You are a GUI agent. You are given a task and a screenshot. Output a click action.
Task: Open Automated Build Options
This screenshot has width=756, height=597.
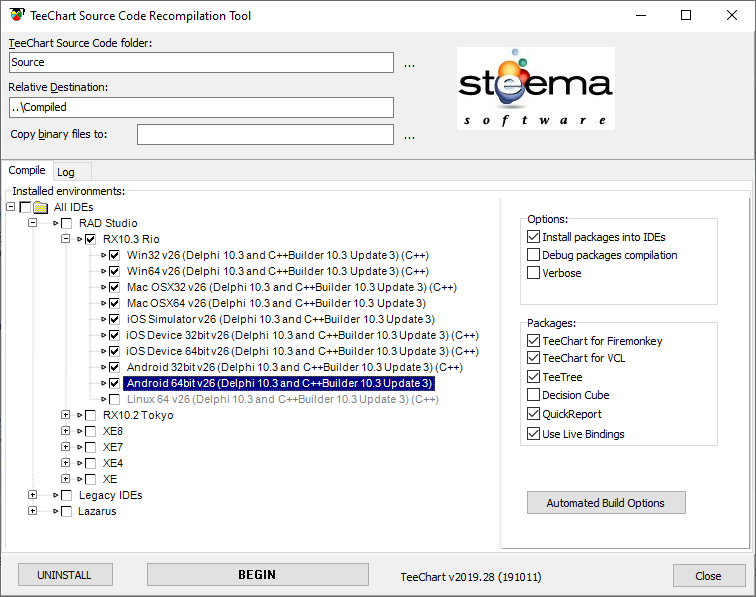pyautogui.click(x=606, y=502)
